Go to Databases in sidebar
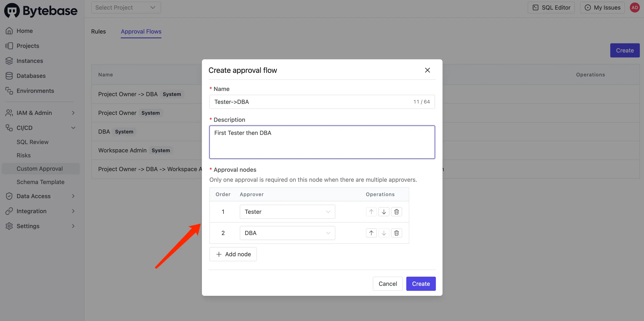Screen dimensions: 644x321 [31, 76]
